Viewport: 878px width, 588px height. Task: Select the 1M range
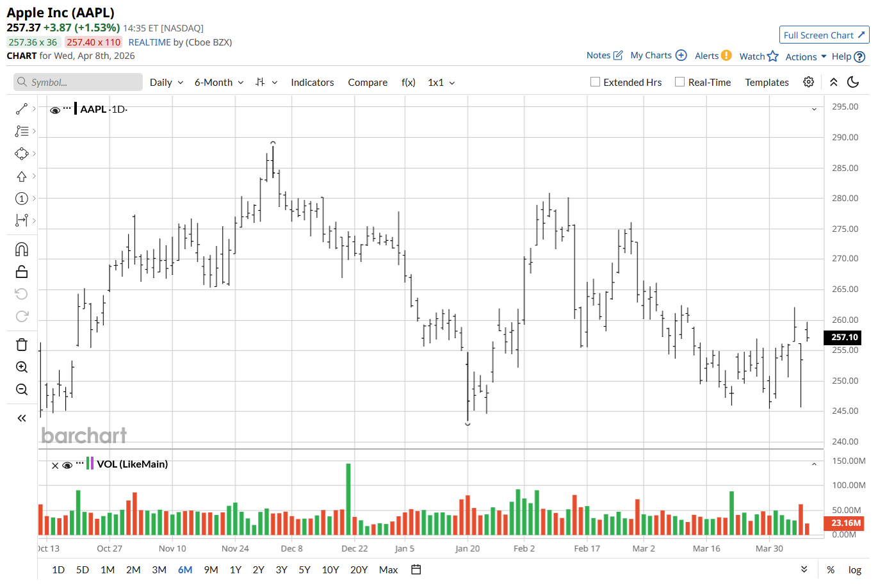(x=108, y=569)
